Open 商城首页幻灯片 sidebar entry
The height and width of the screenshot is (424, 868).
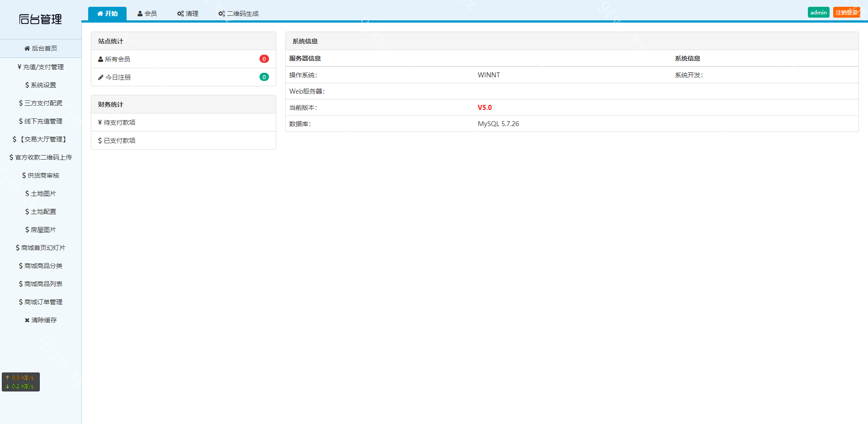coord(41,248)
